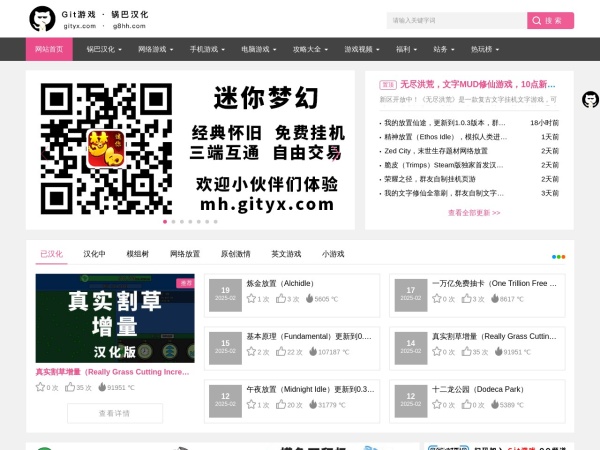Click the search magnifier 搜索 button
Viewport: 600px width, 450px height.
(552, 20)
